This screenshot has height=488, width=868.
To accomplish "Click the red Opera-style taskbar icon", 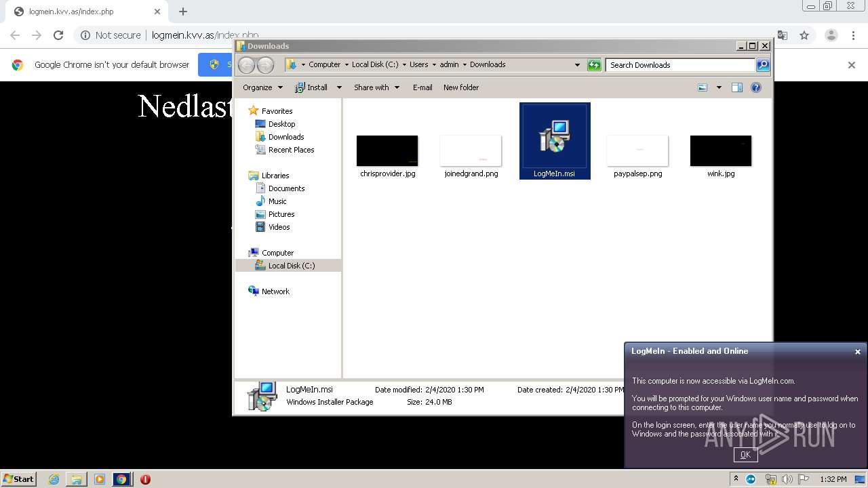I will tap(145, 479).
